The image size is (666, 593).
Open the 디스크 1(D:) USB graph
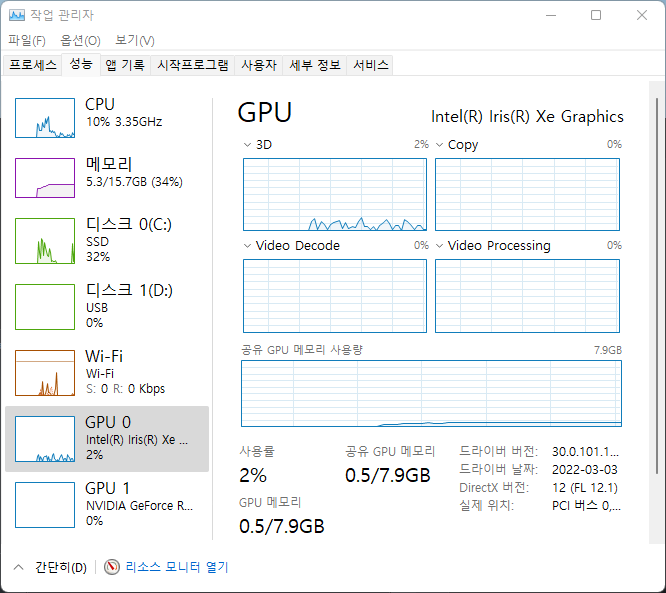point(45,305)
